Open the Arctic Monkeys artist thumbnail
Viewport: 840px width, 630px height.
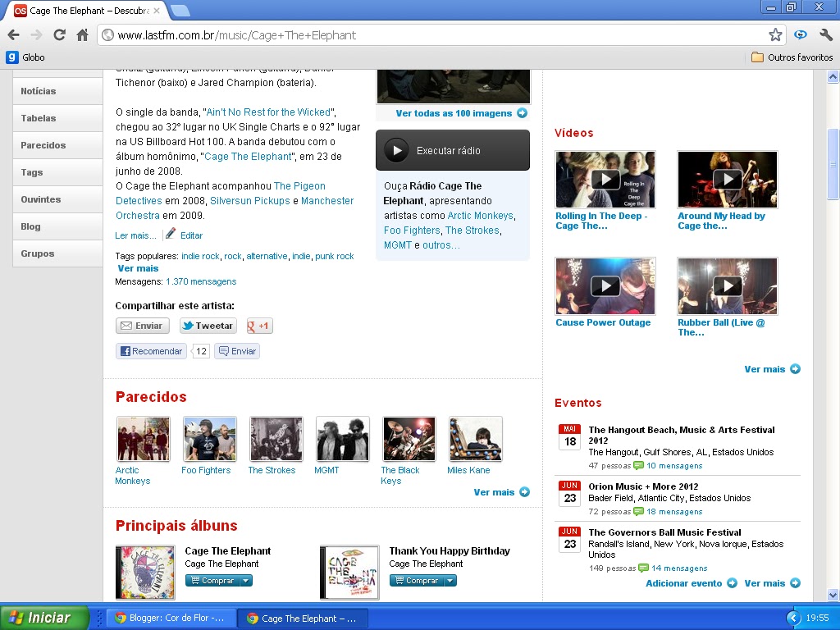(x=143, y=440)
